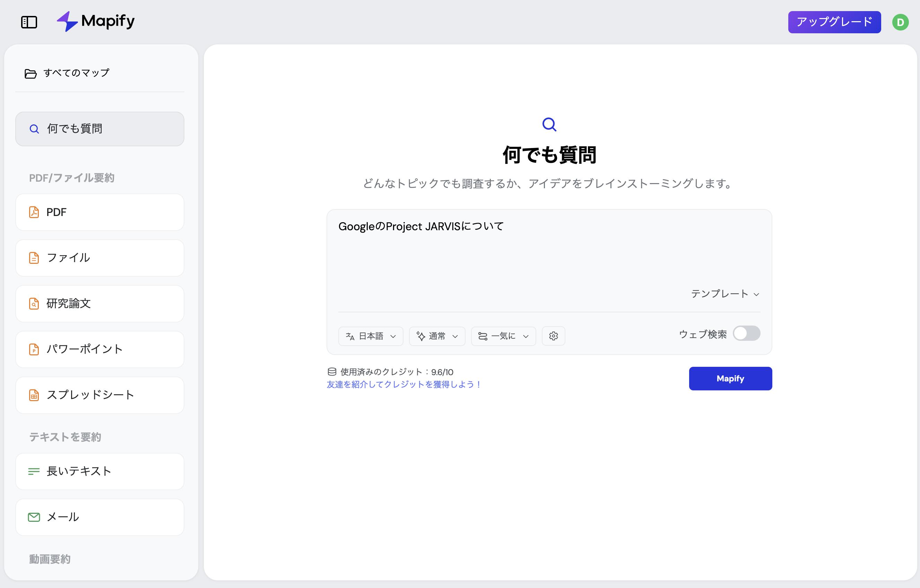
Task: Click the orange icon on the 研究論文 item
Action: coord(34,304)
